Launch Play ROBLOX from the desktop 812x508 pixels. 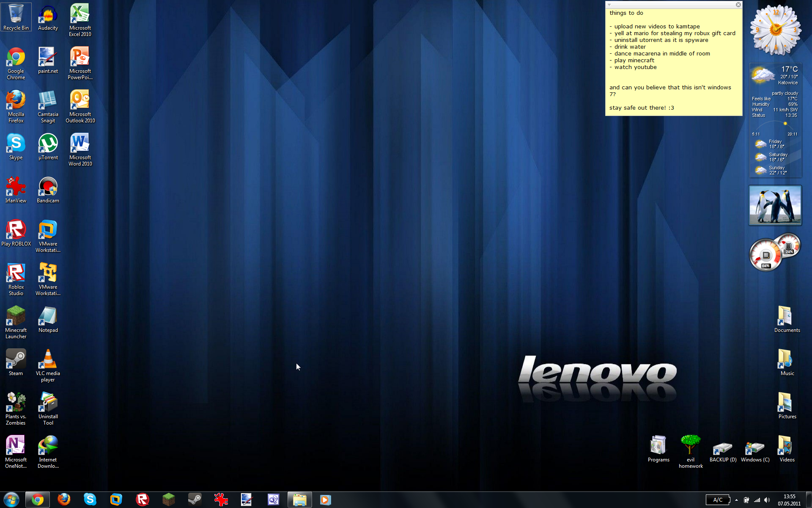coord(16,233)
